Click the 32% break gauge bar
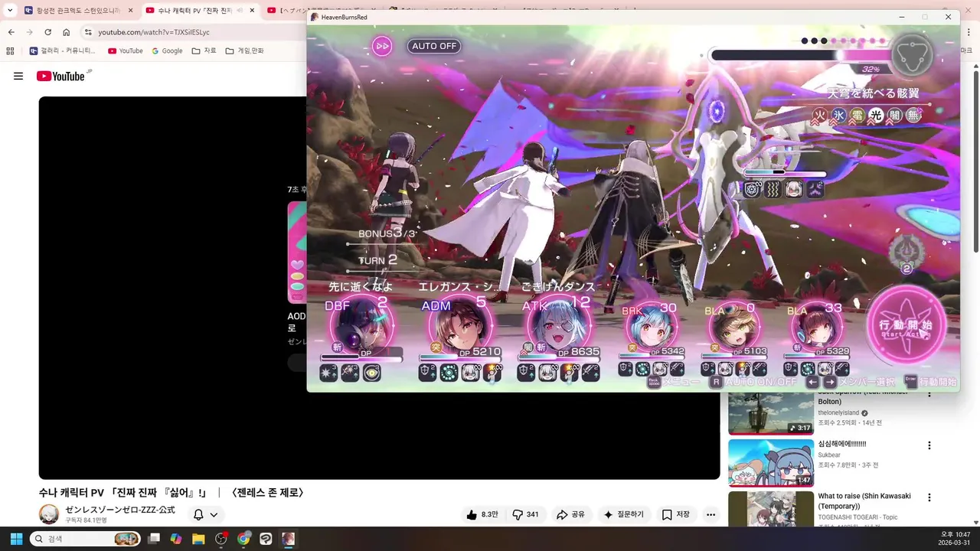This screenshot has height=551, width=980. 801,55
